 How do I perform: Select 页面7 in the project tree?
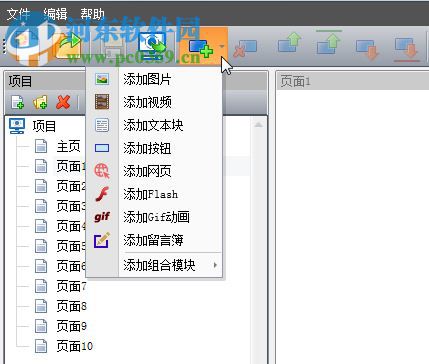pos(71,286)
